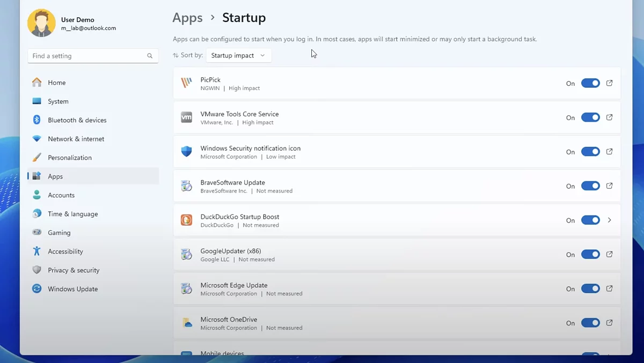Go to Accounts settings
Screen dimensions: 644x363
93,195
